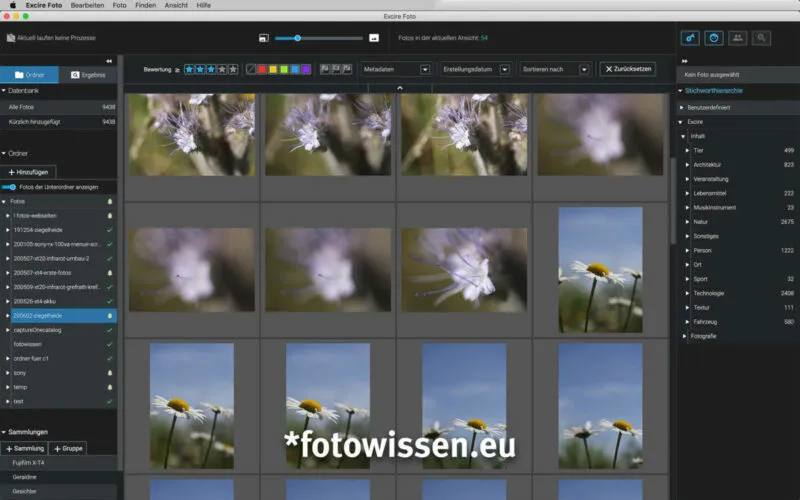
Task: Switch to the Ordner tab
Action: pyautogui.click(x=30, y=74)
